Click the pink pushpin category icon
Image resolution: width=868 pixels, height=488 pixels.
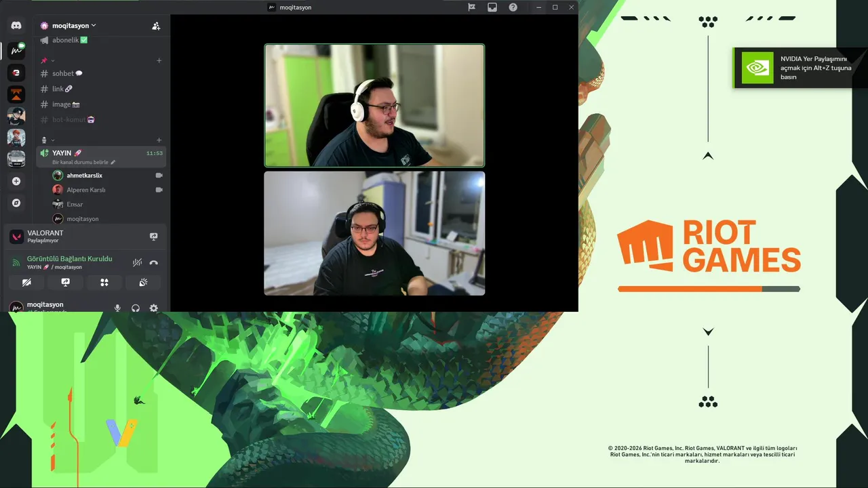point(44,60)
